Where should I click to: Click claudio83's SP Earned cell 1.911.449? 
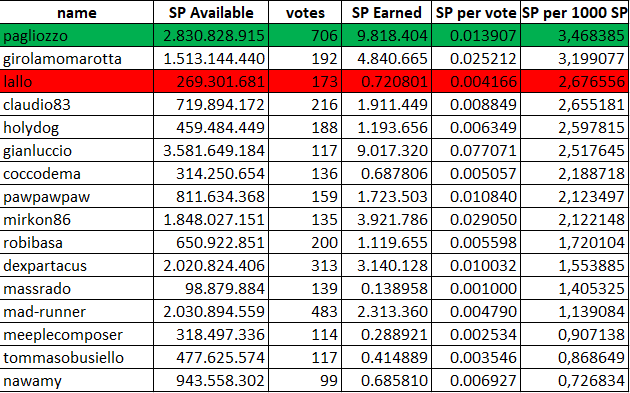coord(387,104)
